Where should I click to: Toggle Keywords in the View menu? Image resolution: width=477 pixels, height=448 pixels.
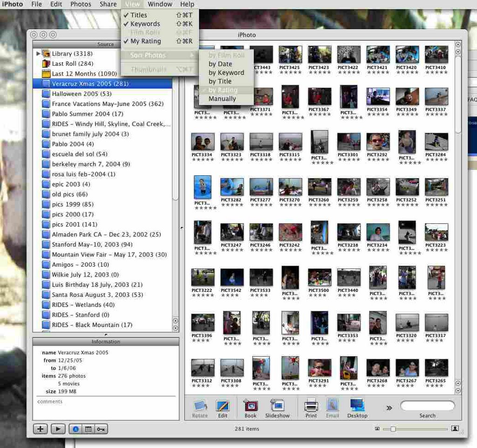[160, 24]
